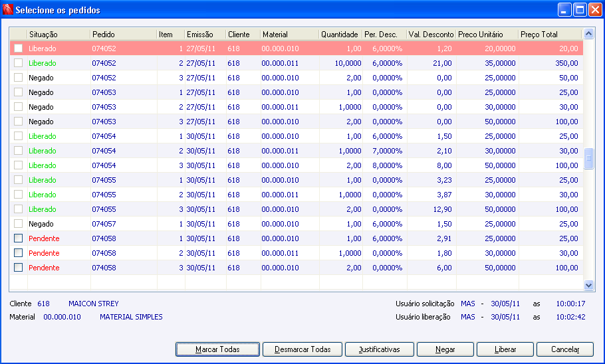The width and height of the screenshot is (605, 364).
Task: Click the application icon in title bar
Action: click(x=8, y=10)
